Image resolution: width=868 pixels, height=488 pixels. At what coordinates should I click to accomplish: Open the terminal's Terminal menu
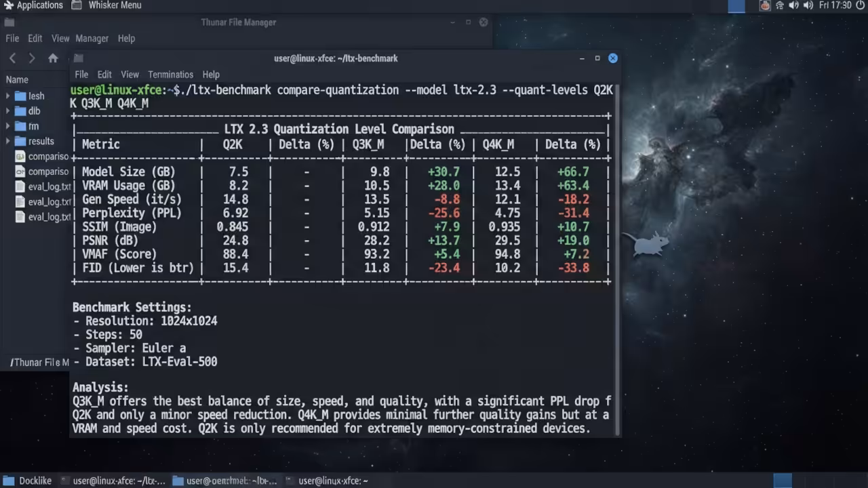coord(171,75)
